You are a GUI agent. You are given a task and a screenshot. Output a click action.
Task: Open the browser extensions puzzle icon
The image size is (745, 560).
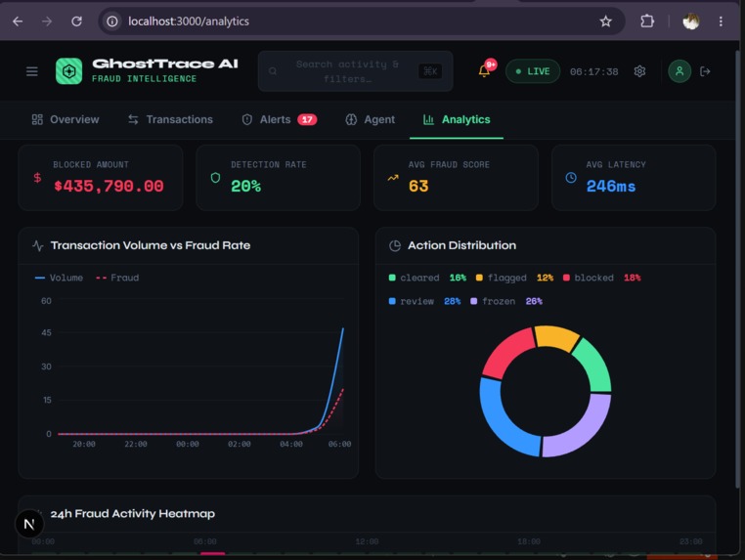pos(647,22)
